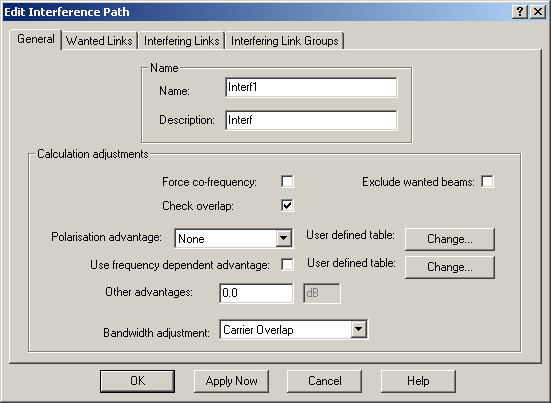Screen dimensions: 551x403
Task: Open the Interfering Links tab
Action: pos(181,41)
